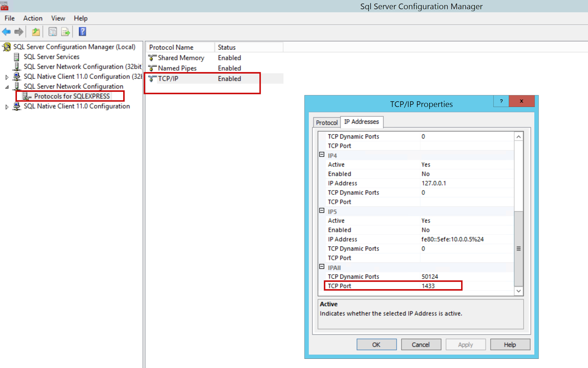The width and height of the screenshot is (588, 368).
Task: Click the scrollbar up arrow in properties list
Action: pyautogui.click(x=519, y=137)
